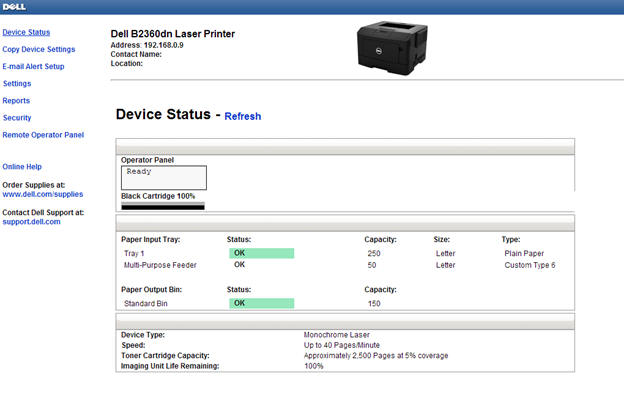Go to E-mail Alert Setup
The height and width of the screenshot is (415, 624).
click(33, 66)
